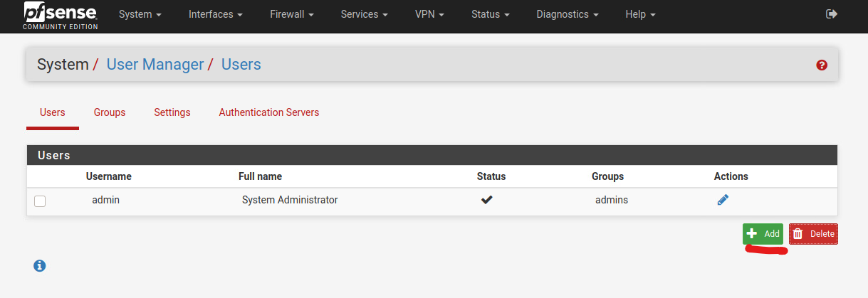Click the pfSense Community Edition logo
Image resolution: width=868 pixels, height=298 pixels.
click(x=61, y=15)
